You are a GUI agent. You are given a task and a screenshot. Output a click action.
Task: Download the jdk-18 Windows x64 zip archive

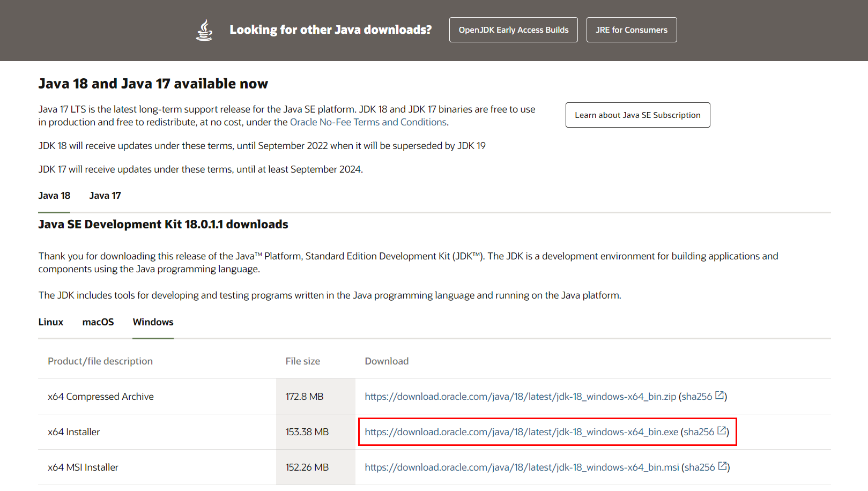[x=521, y=396]
